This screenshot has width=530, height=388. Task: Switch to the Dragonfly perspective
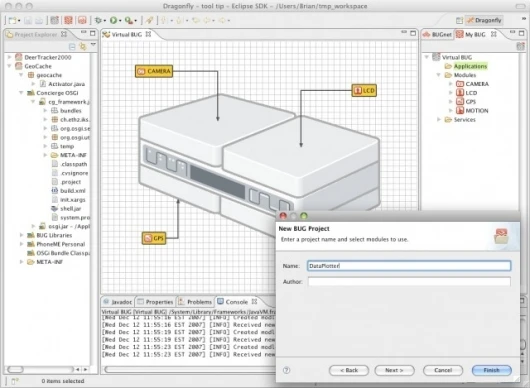point(484,20)
